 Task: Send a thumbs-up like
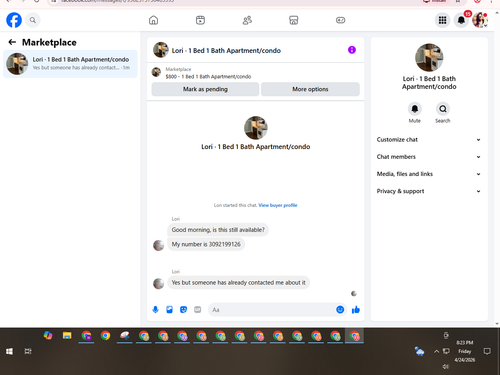point(356,310)
